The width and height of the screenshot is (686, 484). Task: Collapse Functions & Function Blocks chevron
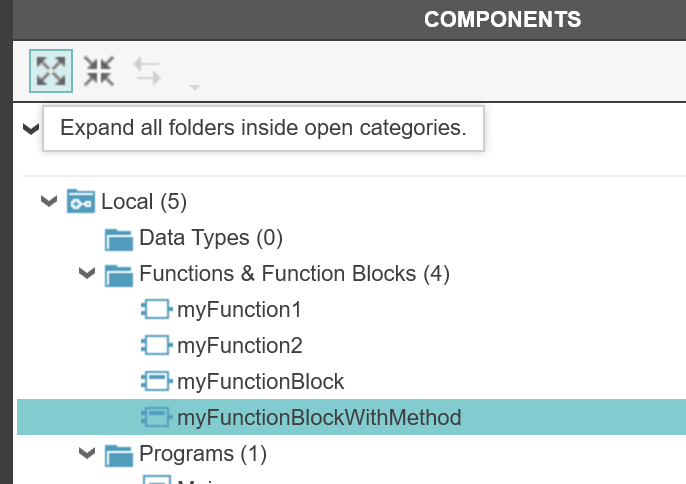click(87, 274)
